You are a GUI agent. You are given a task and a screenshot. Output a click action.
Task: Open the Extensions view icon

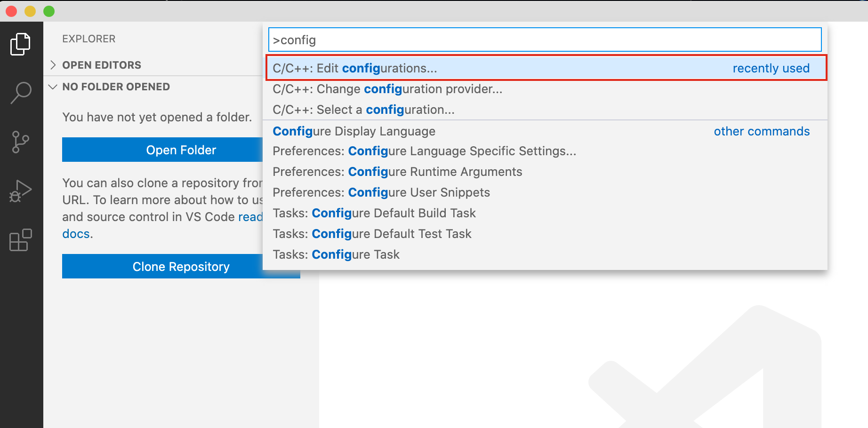pyautogui.click(x=21, y=240)
